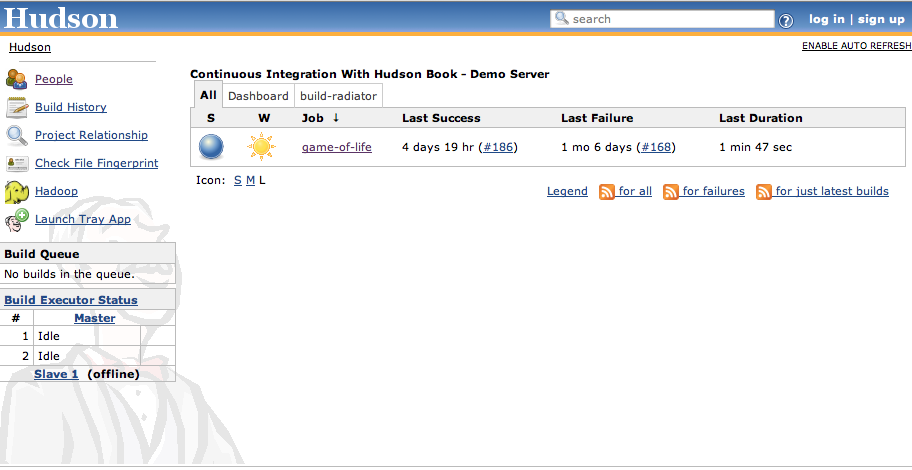Image resolution: width=912 pixels, height=470 pixels.
Task: Click the RSS icon for all builds
Action: (x=607, y=191)
